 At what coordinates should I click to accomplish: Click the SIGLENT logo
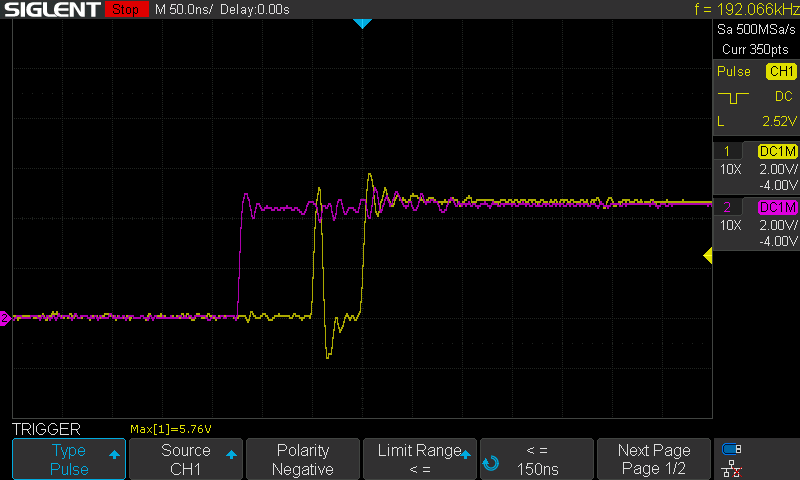(52, 9)
